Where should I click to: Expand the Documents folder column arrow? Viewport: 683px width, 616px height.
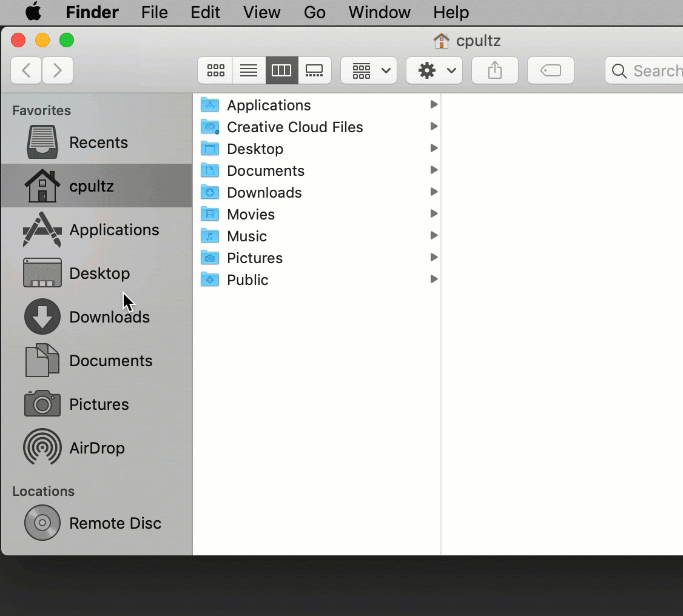click(434, 170)
